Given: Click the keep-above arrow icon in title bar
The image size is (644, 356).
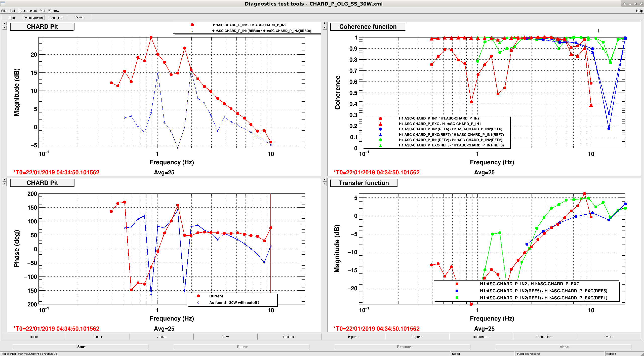Looking at the screenshot, I should coord(624,4).
